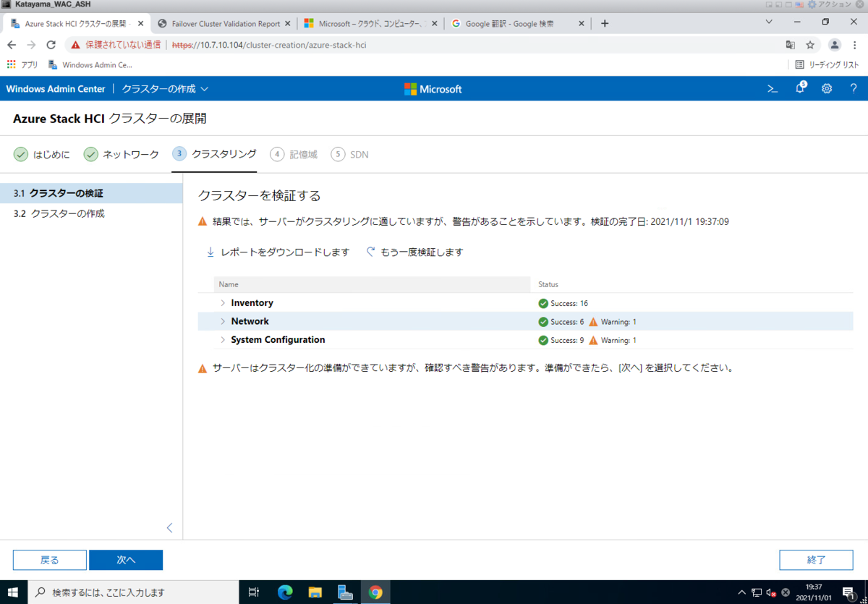
Task: Click the 終了 button
Action: click(817, 560)
